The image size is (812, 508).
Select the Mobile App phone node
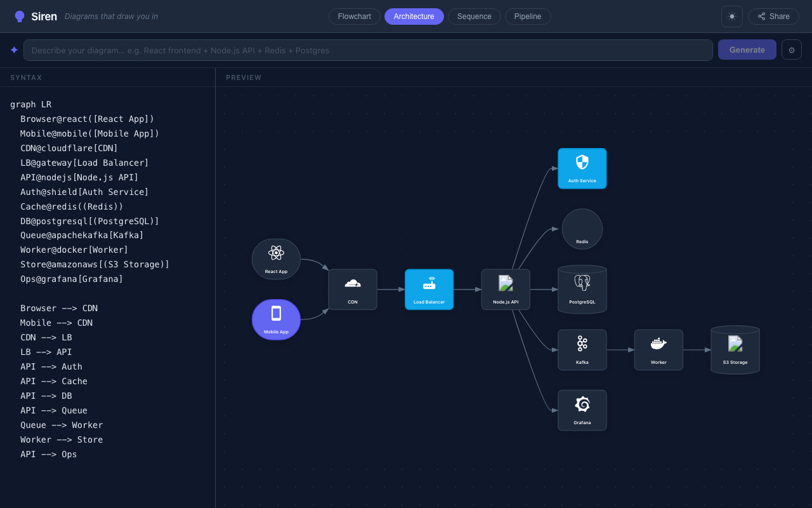pos(276,319)
